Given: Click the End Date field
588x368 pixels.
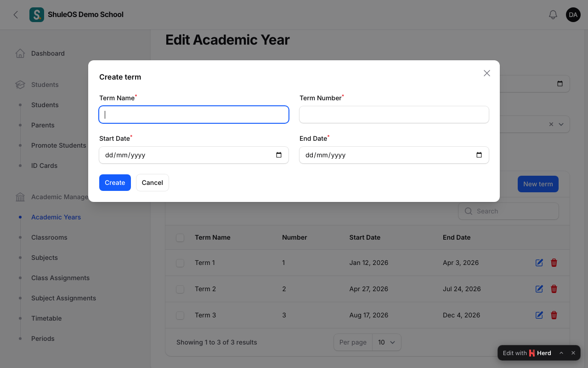Looking at the screenshot, I should click(394, 155).
